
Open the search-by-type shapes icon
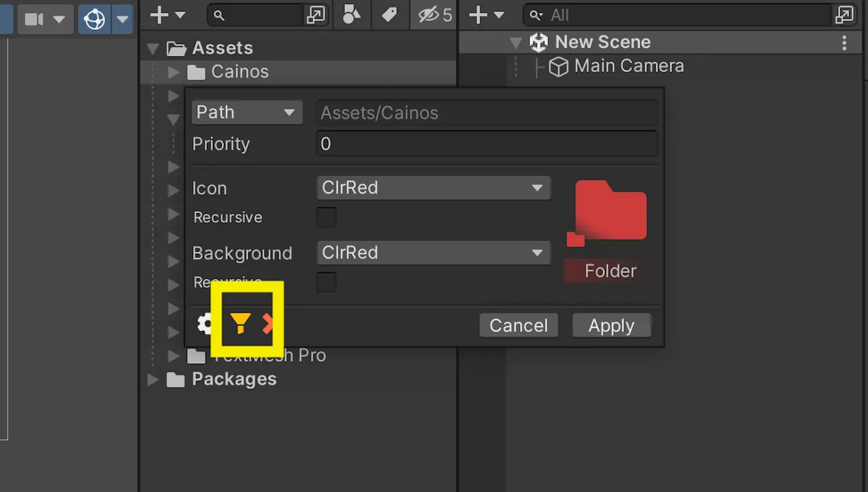click(x=351, y=15)
